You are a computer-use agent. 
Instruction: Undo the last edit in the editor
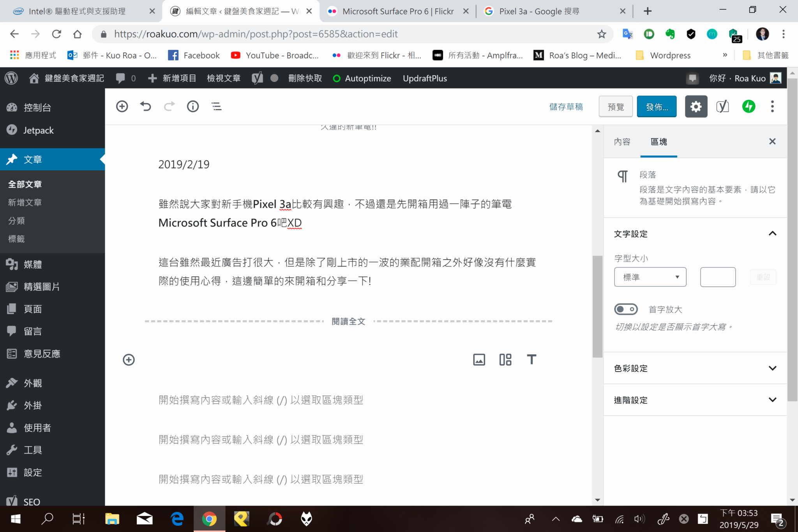(x=146, y=106)
